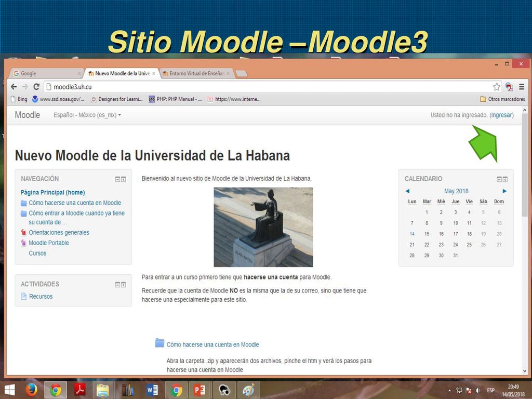This screenshot has width=532, height=399.
Task: Open File Explorer from the taskbar
Action: pyautogui.click(x=103, y=390)
